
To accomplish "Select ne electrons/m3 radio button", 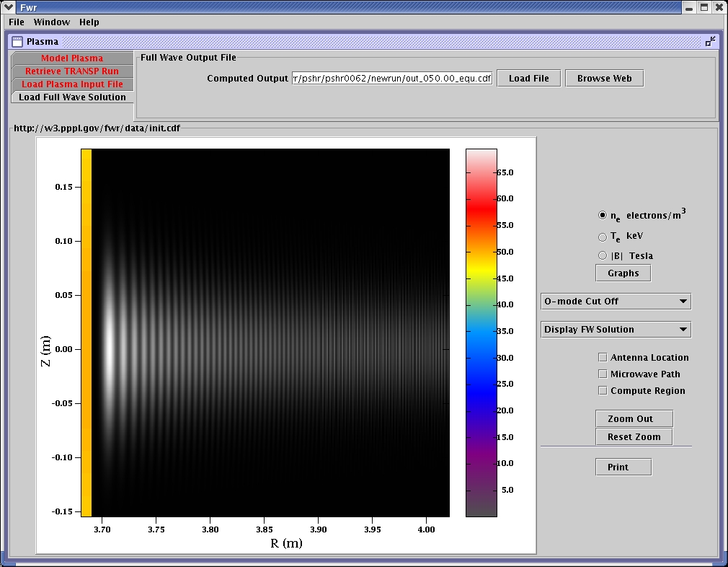I will pos(602,215).
